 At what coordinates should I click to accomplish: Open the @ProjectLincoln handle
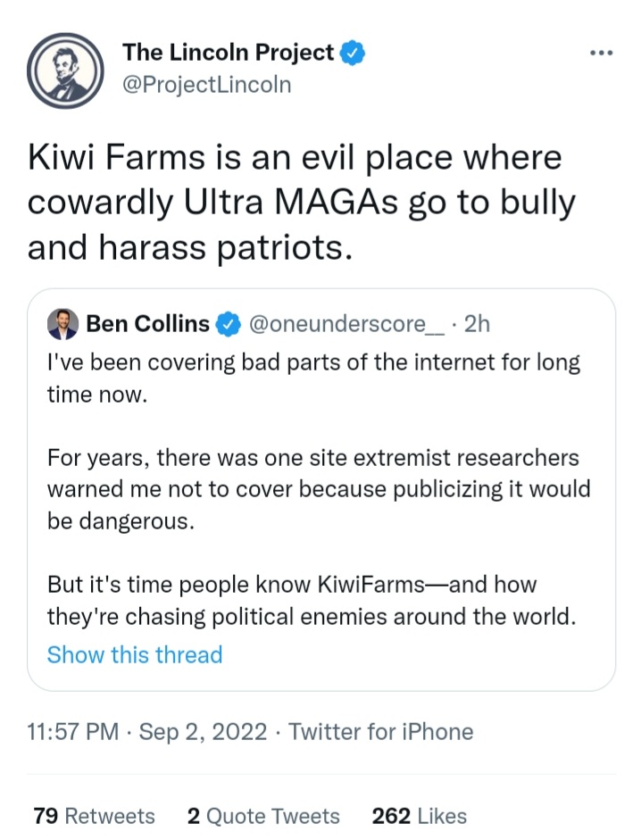click(x=207, y=85)
